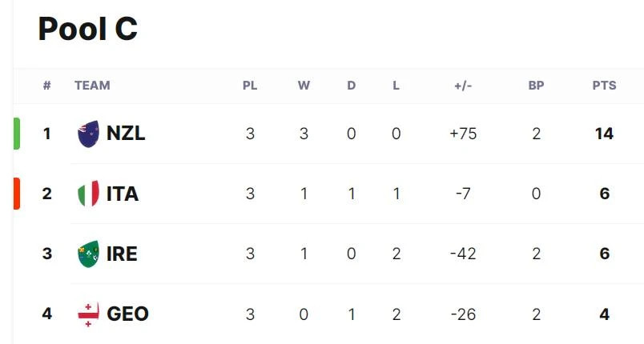
Task: Select New Zealand's 14 points value
Action: coord(604,134)
